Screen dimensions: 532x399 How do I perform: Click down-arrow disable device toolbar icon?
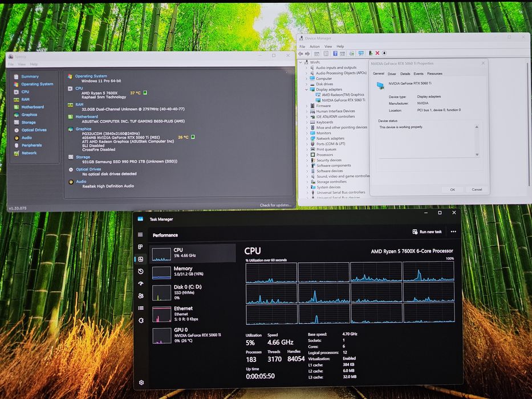click(x=384, y=53)
